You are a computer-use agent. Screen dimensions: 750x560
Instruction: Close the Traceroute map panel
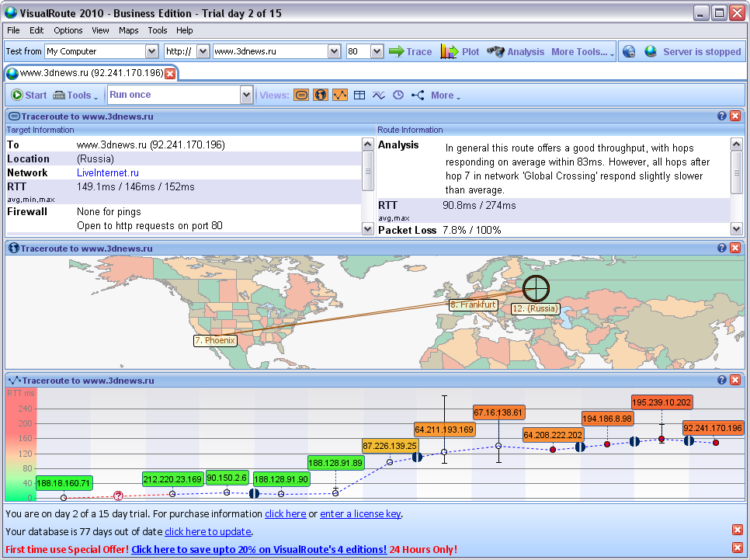click(x=735, y=248)
